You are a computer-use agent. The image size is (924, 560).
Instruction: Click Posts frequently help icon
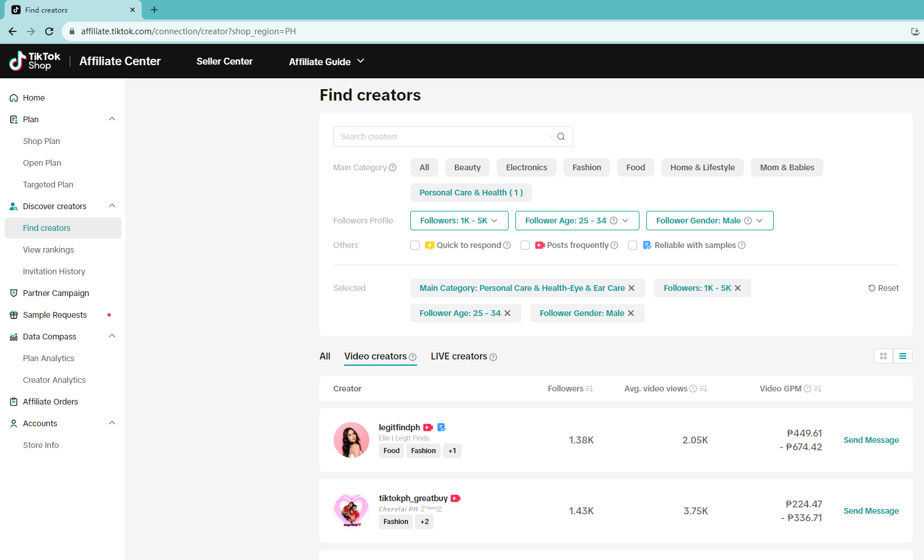pyautogui.click(x=614, y=245)
